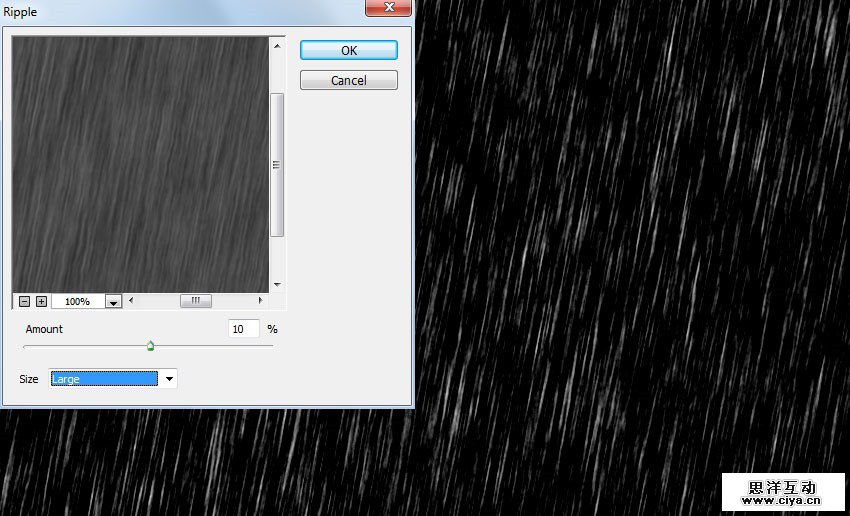Open the preview zoom percentage dropdown

(113, 302)
